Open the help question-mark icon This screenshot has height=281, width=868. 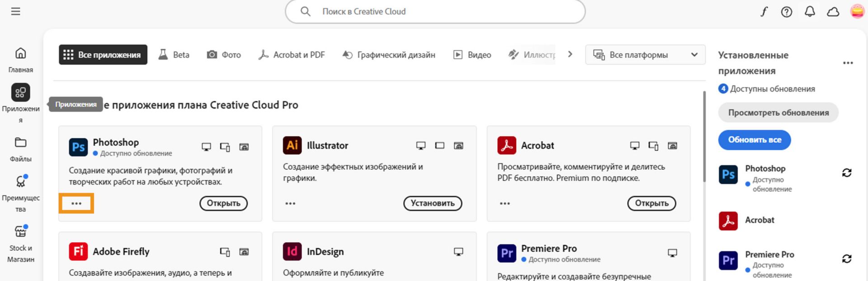tap(787, 12)
